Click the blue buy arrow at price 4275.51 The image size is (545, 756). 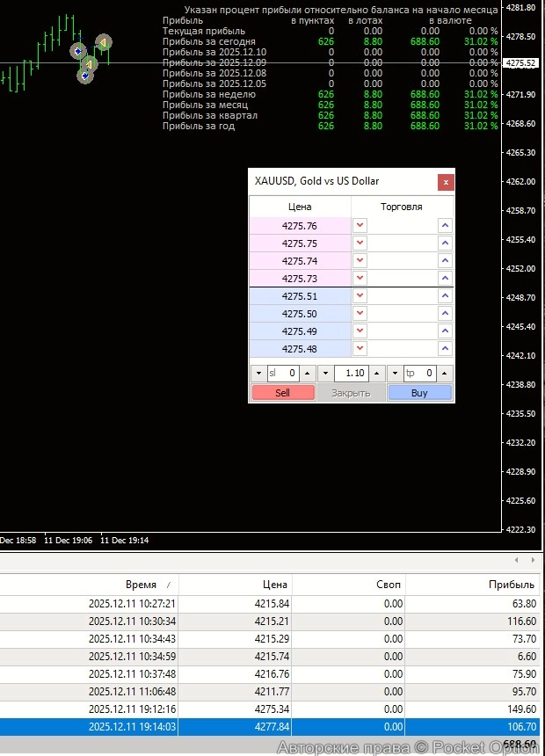tap(445, 296)
